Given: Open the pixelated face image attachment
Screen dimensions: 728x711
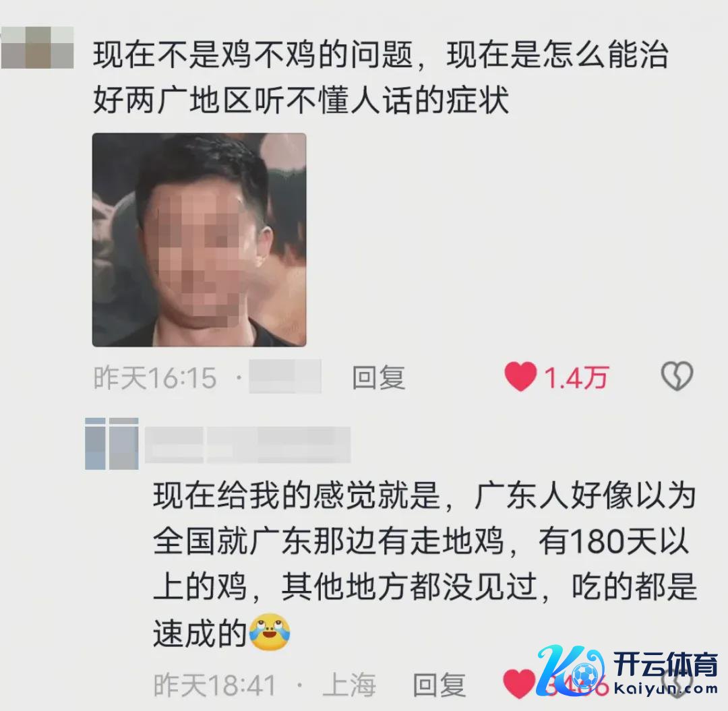Looking at the screenshot, I should pos(199,240).
